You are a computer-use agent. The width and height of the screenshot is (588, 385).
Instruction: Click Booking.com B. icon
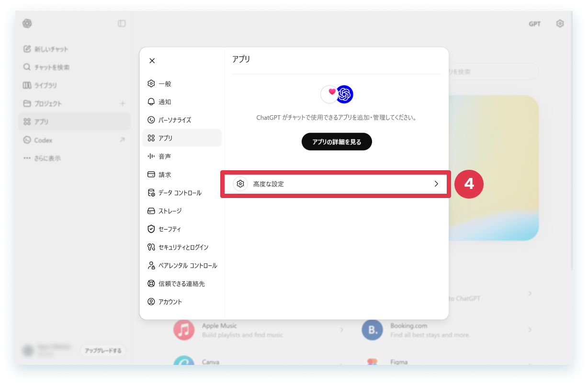point(372,330)
